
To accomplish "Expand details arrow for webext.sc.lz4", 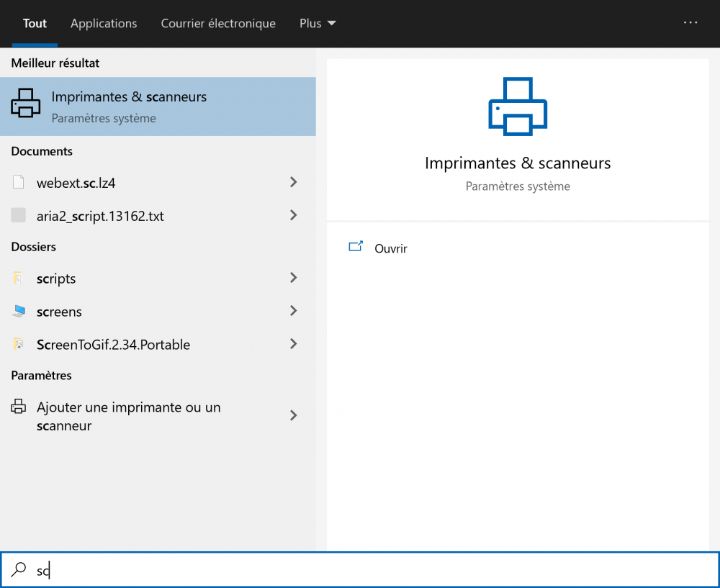I will pos(293,183).
